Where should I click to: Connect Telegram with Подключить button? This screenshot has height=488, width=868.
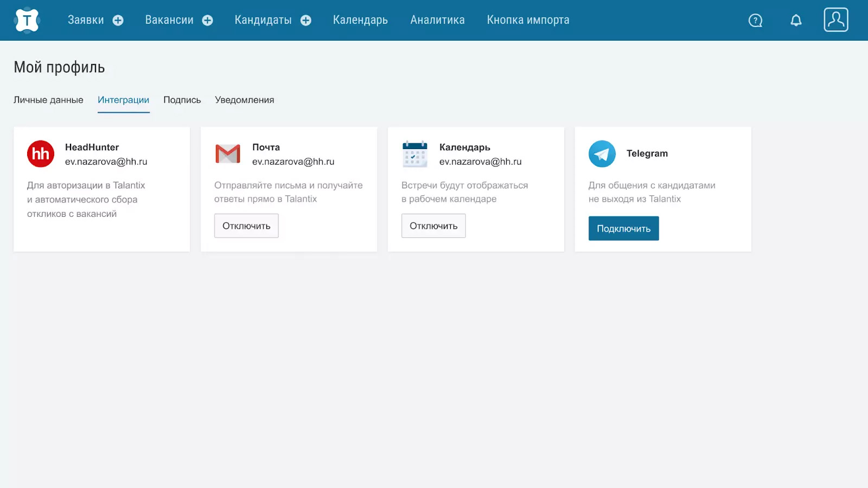click(623, 228)
